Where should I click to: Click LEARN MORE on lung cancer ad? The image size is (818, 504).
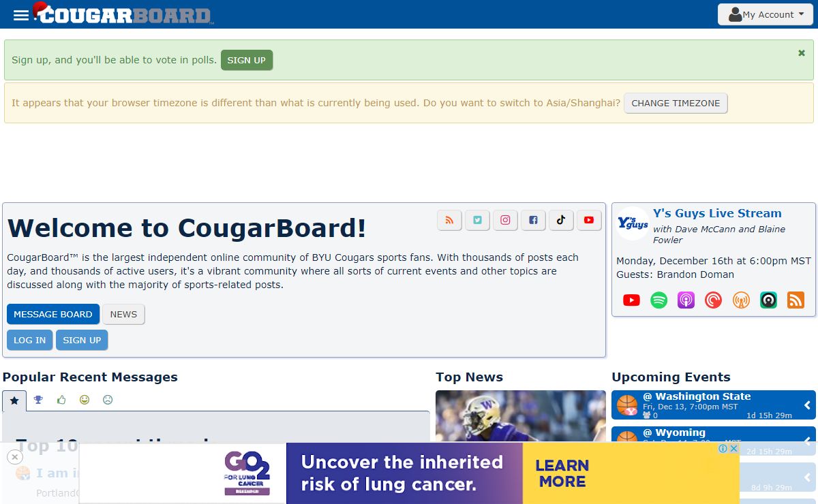pos(562,473)
